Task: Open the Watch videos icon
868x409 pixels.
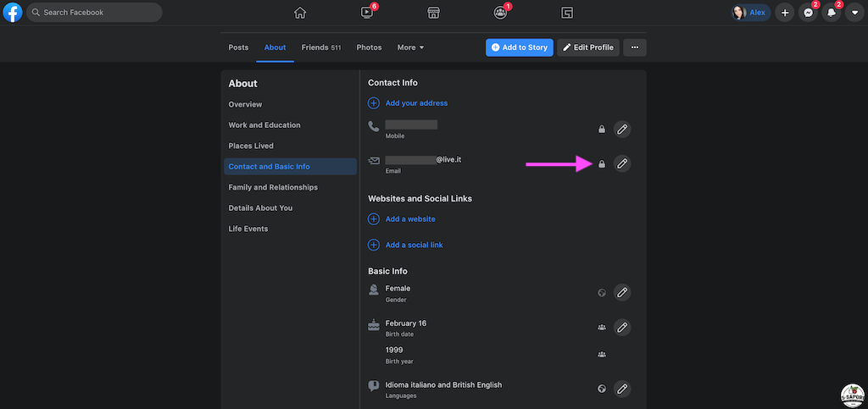Action: click(x=367, y=13)
